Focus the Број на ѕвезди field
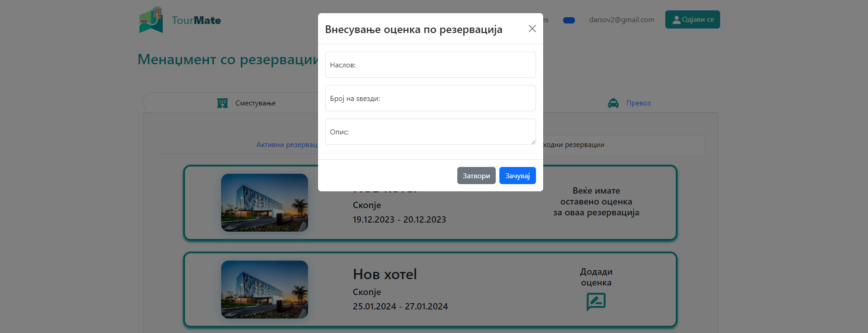868x333 pixels. 430,98
